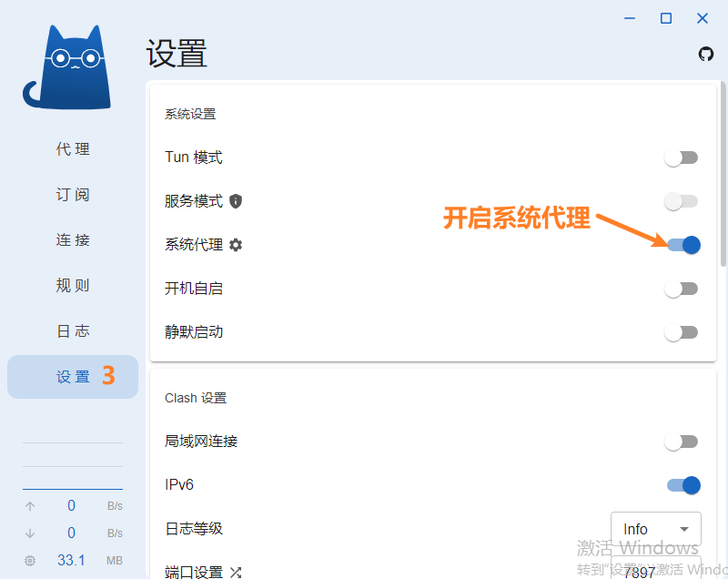Open the GitHub repository icon
The image size is (728, 579).
pos(705,55)
